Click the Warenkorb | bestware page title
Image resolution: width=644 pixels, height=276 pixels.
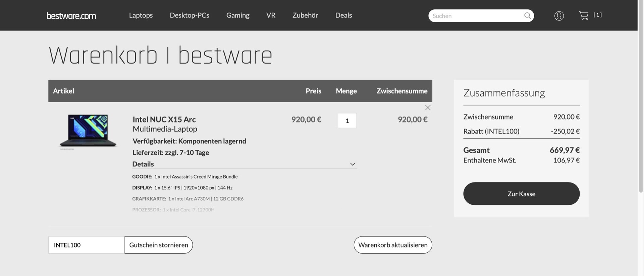160,55
